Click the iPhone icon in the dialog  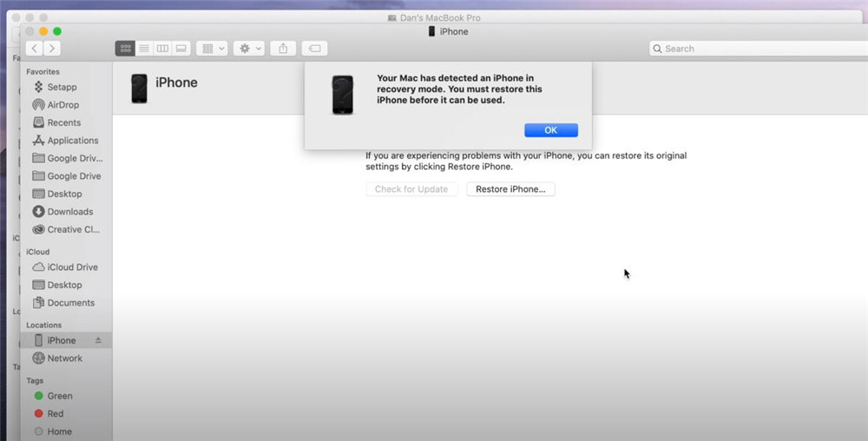[x=343, y=95]
